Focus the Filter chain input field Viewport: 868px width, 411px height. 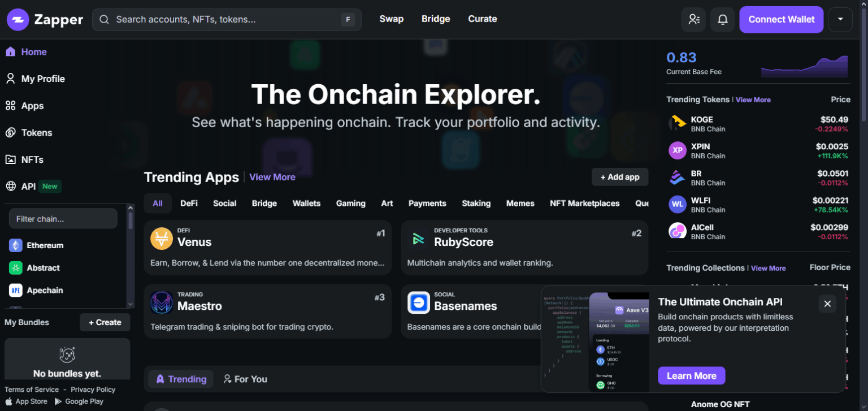(x=63, y=219)
